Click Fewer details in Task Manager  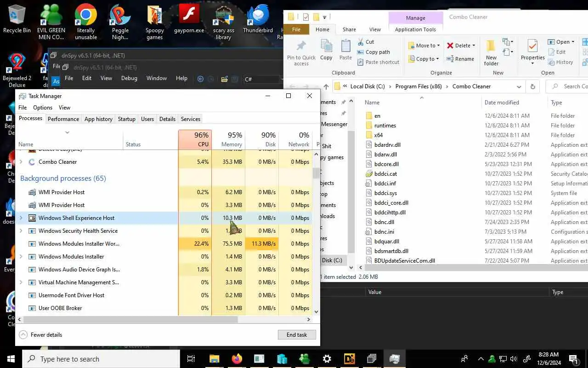pos(40,334)
